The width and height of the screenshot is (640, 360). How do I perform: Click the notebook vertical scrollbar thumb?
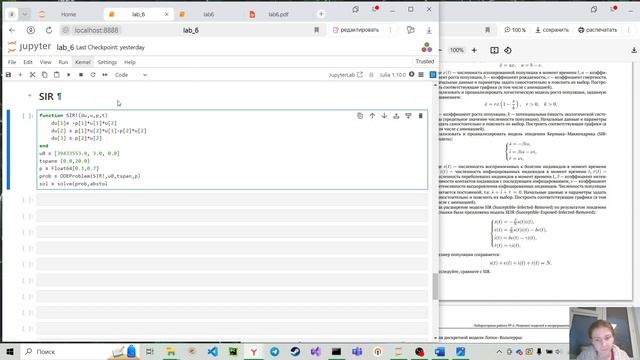435,286
